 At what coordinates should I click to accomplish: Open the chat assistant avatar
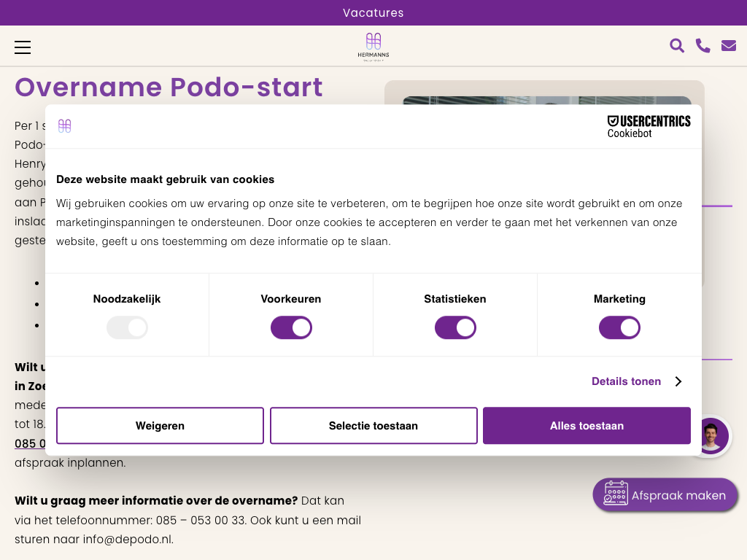pyautogui.click(x=710, y=436)
